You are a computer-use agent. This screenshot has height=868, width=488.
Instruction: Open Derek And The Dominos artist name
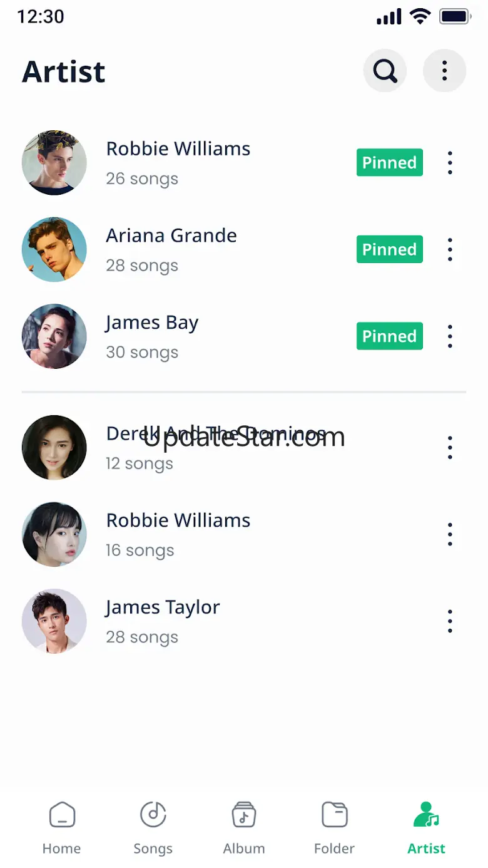216,433
